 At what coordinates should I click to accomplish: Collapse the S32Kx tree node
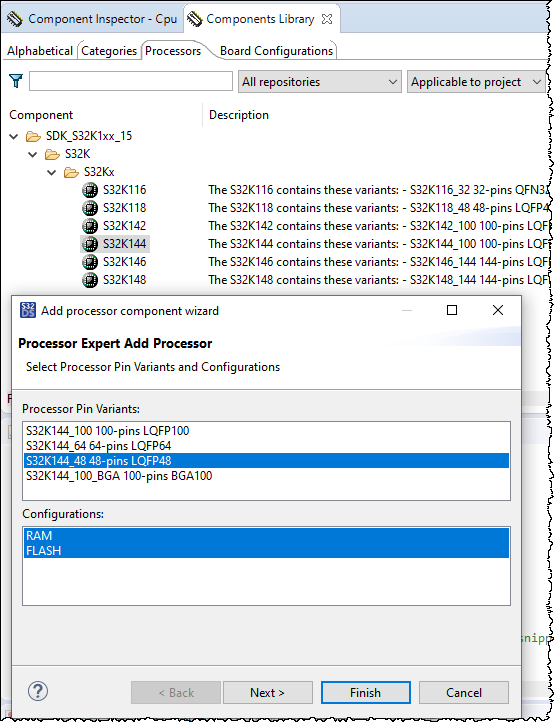[x=52, y=172]
